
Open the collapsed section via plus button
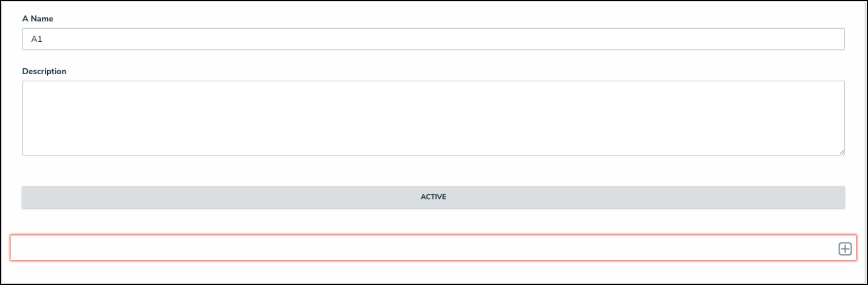[x=845, y=249]
